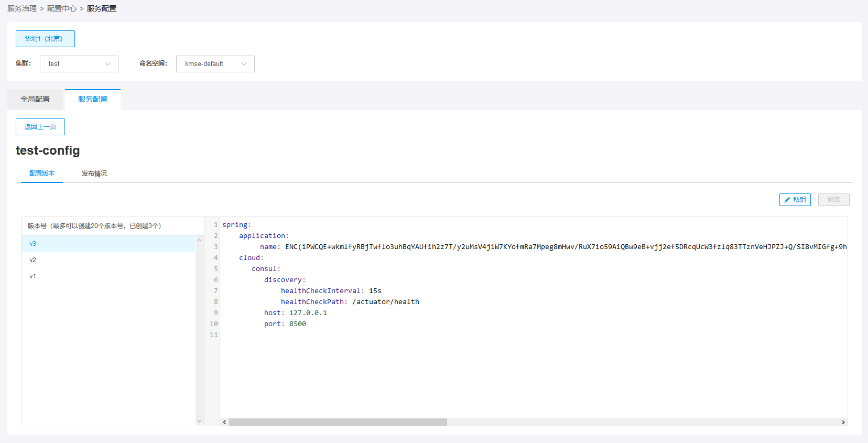
Task: Click the 'cloud:' line in the editor
Action: click(252, 258)
